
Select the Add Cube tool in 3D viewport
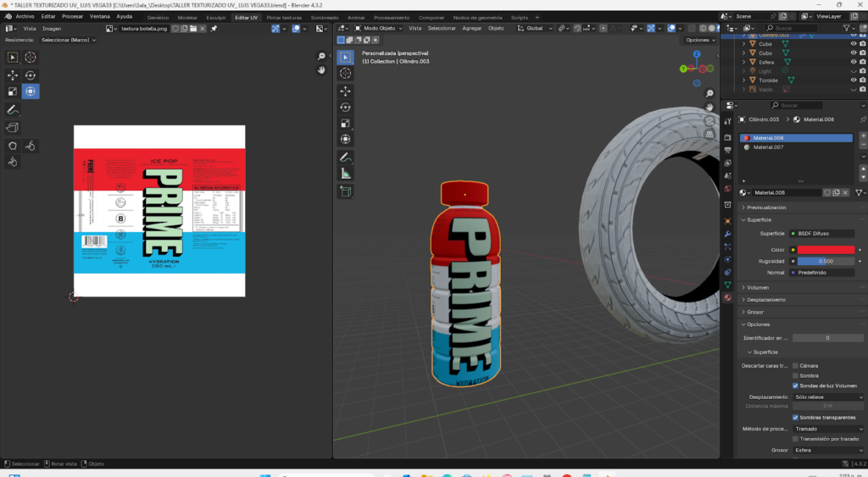tap(346, 192)
